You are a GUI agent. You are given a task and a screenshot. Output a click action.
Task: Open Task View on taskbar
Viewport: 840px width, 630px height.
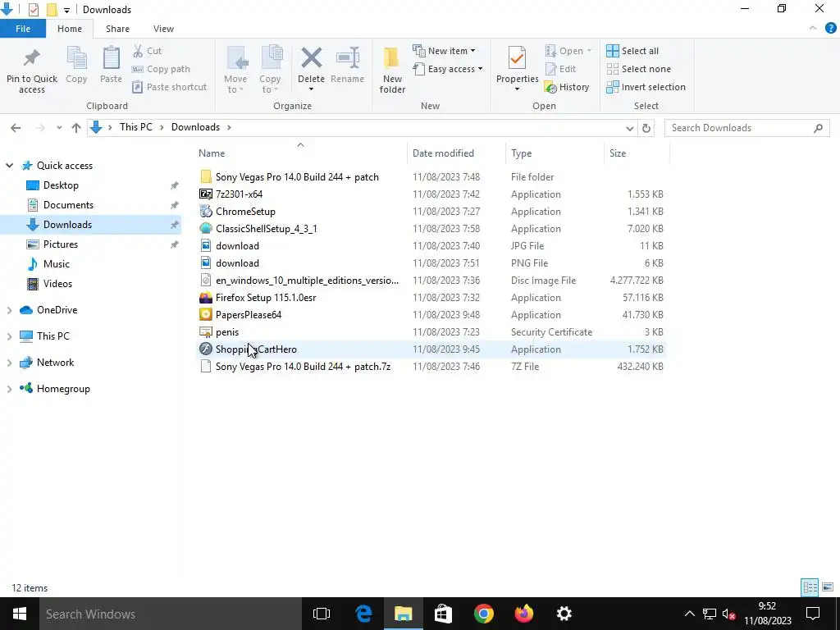pos(322,614)
